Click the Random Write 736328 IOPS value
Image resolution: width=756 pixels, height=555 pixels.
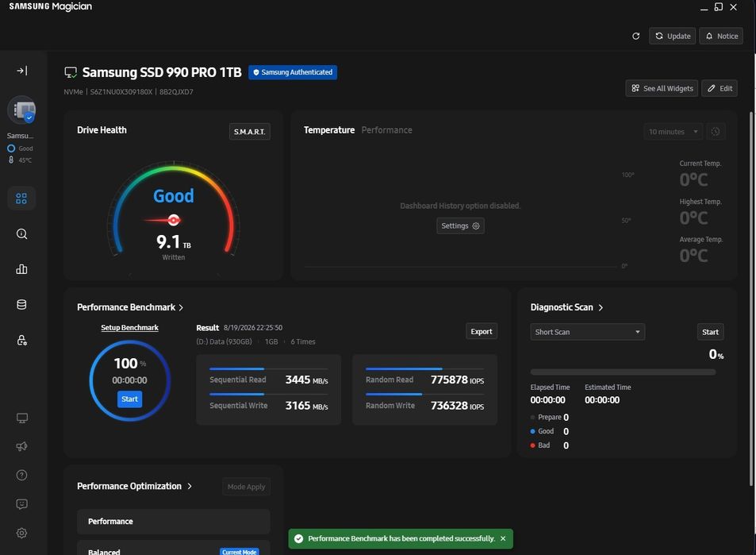point(457,406)
